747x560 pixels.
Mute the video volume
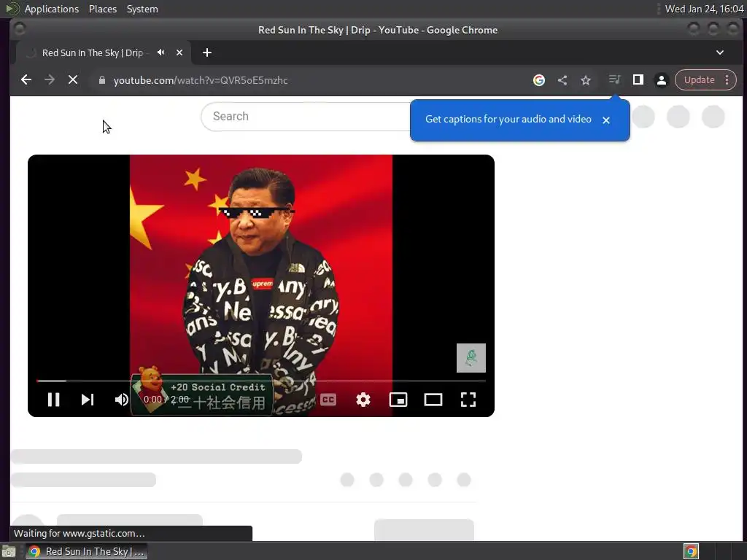point(122,400)
